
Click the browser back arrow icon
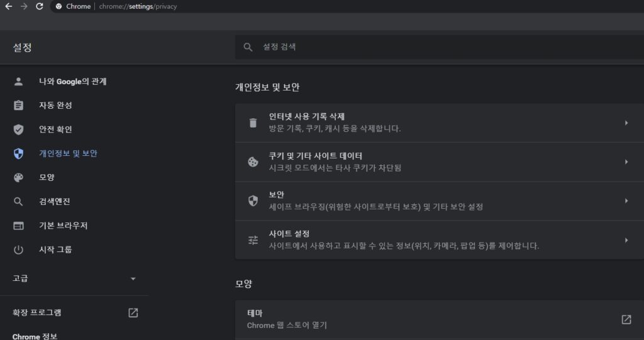[x=8, y=6]
